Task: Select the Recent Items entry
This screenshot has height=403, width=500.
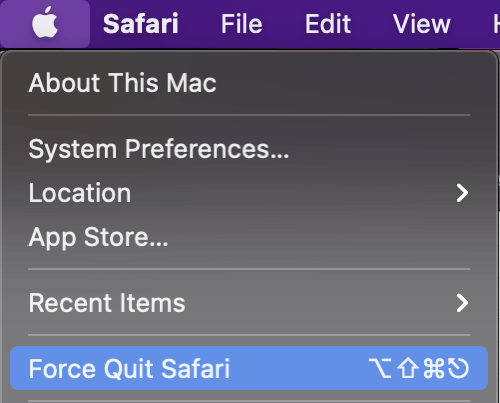Action: tap(107, 303)
